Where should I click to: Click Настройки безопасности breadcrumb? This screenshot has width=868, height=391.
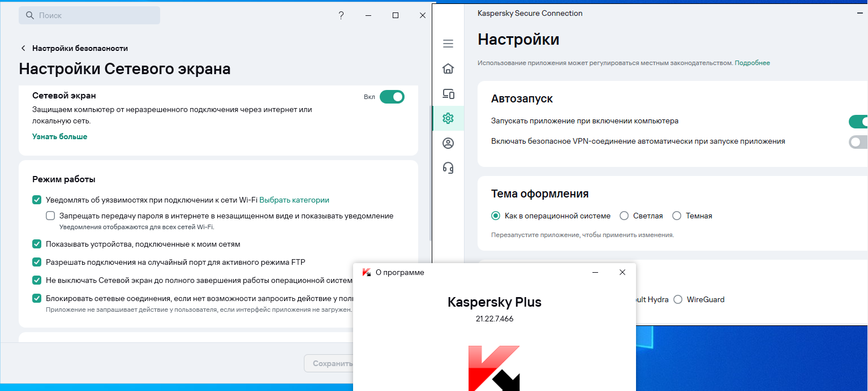[x=80, y=48]
